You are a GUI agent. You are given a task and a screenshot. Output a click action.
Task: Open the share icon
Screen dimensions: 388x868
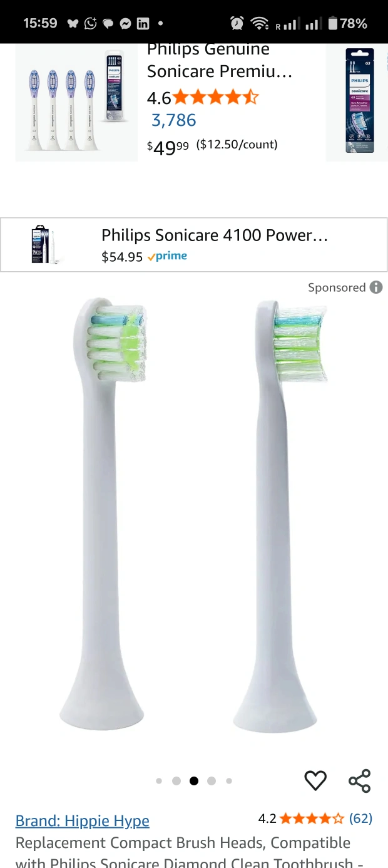360,780
